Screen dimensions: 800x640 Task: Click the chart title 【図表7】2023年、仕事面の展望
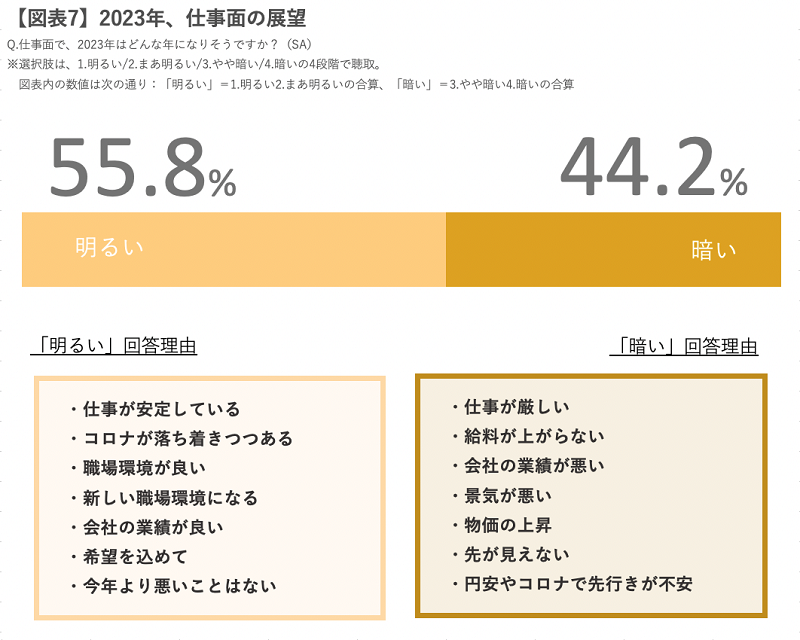pos(159,19)
